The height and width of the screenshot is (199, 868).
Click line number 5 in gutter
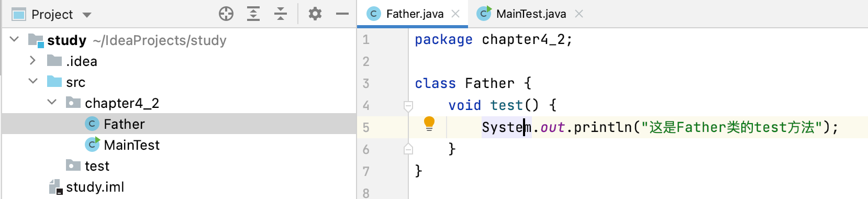click(x=366, y=127)
